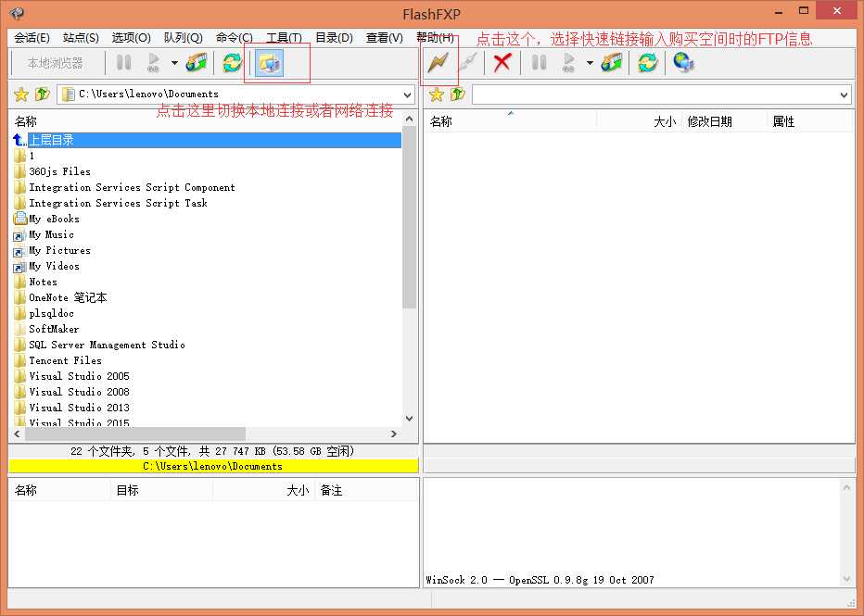The width and height of the screenshot is (864, 616).
Task: Click the local list scroll-right arrow
Action: [393, 434]
